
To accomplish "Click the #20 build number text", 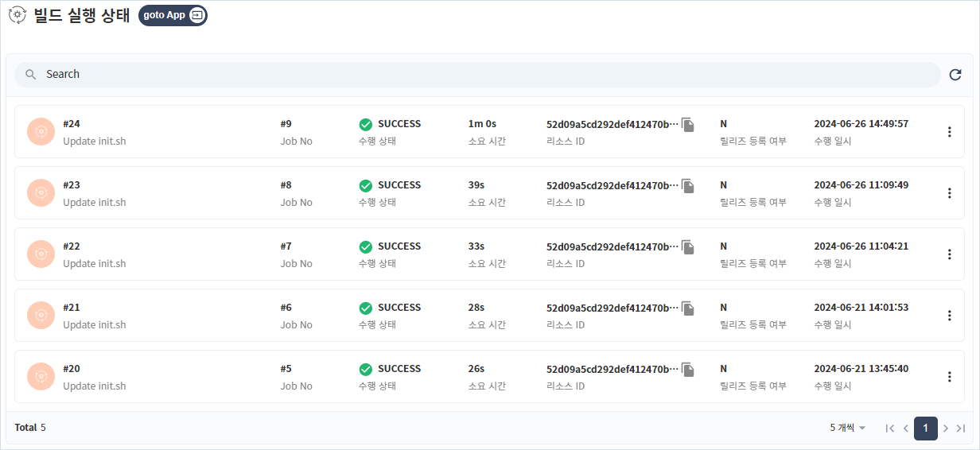I will pos(72,369).
